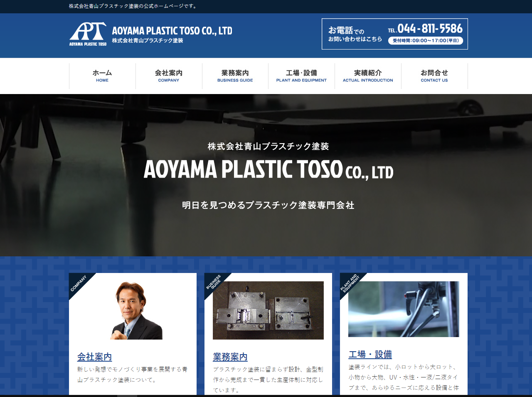This screenshot has height=397, width=532.
Task: Open the 工場・設備 link in the right card
Action: pyautogui.click(x=370, y=354)
